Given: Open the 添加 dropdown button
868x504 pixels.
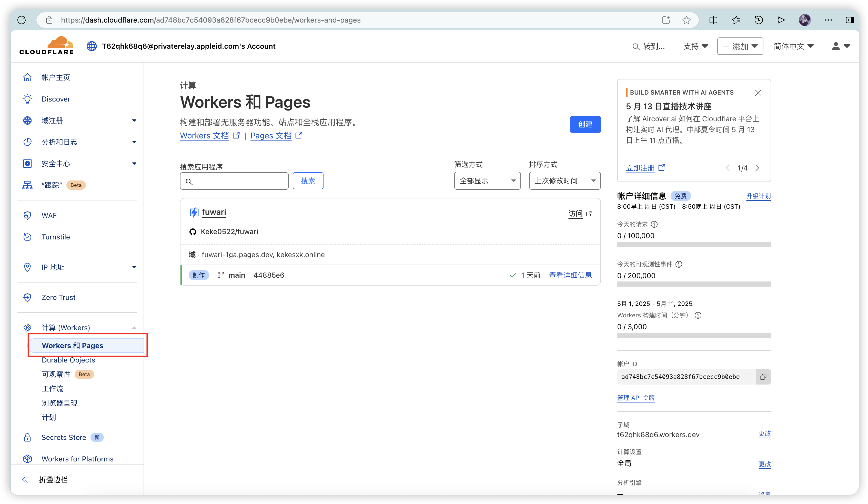Looking at the screenshot, I should [740, 46].
